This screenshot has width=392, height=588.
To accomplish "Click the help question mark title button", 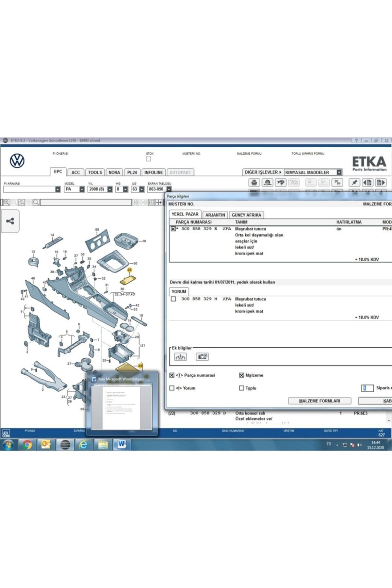I will click(356, 140).
